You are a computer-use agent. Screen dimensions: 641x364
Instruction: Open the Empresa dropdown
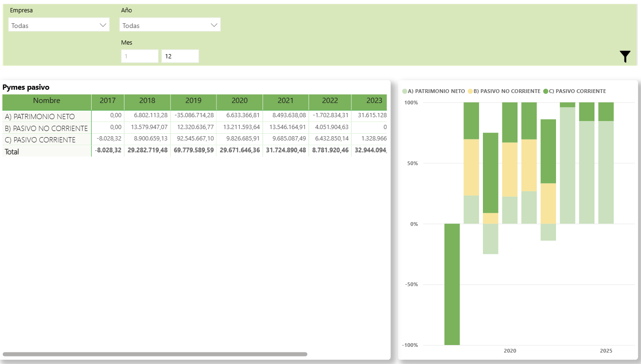click(x=59, y=25)
